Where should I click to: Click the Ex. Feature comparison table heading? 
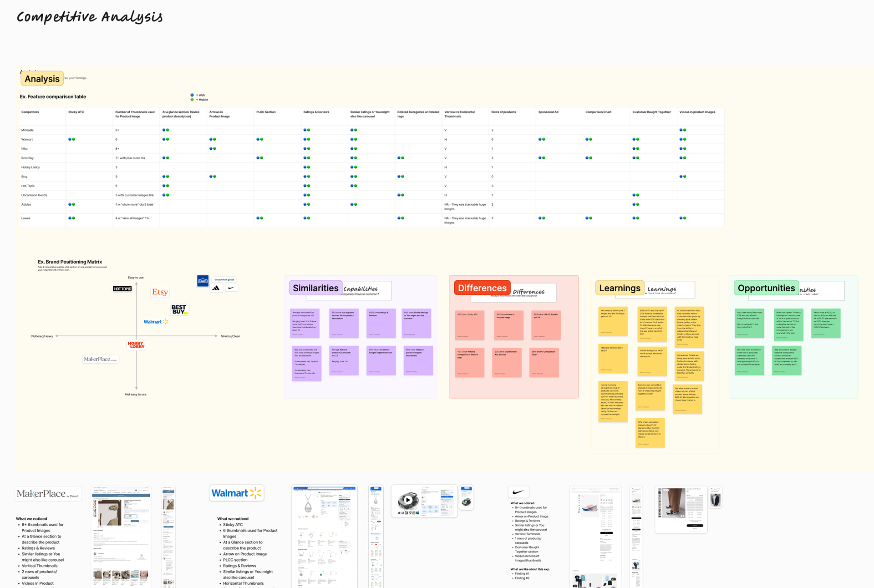53,97
